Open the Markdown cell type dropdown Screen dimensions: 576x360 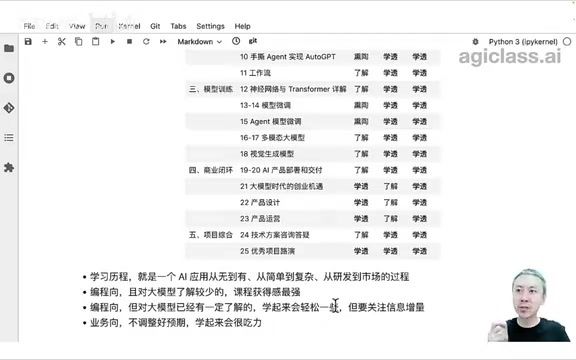(199, 42)
